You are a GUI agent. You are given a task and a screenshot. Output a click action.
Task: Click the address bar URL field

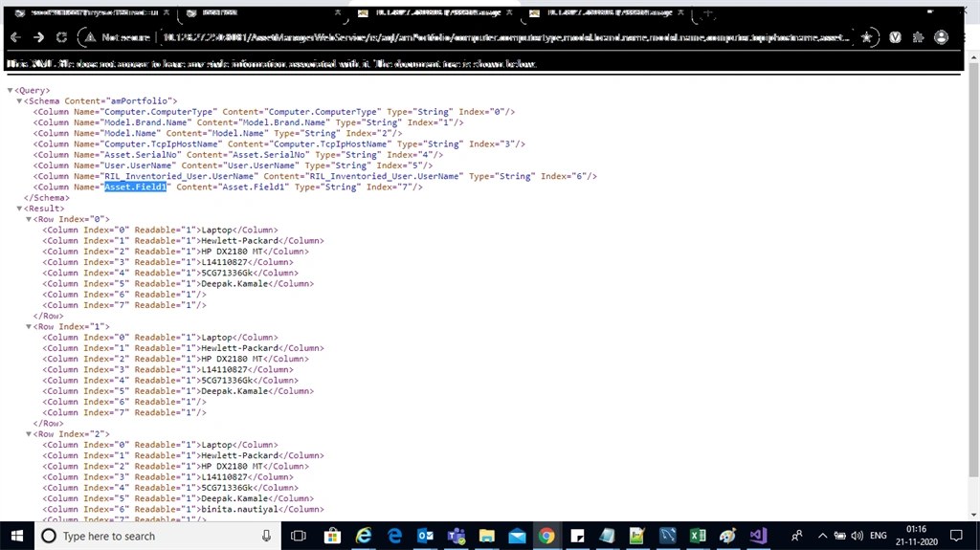[x=505, y=37]
